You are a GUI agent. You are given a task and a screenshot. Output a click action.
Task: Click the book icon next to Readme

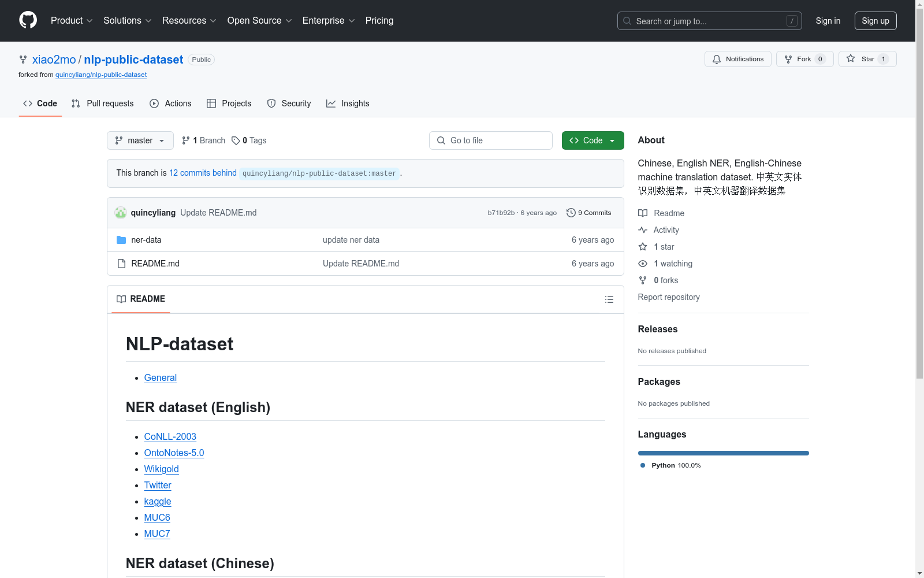click(x=643, y=213)
